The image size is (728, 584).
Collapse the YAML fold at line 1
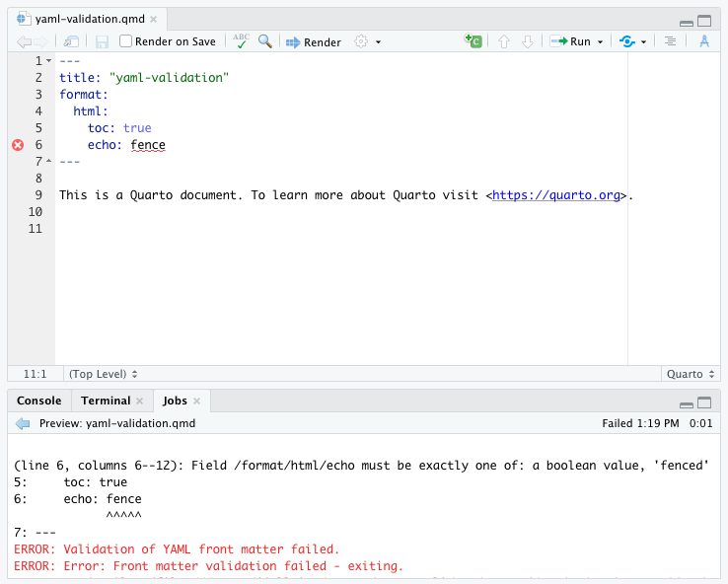pos(49,61)
